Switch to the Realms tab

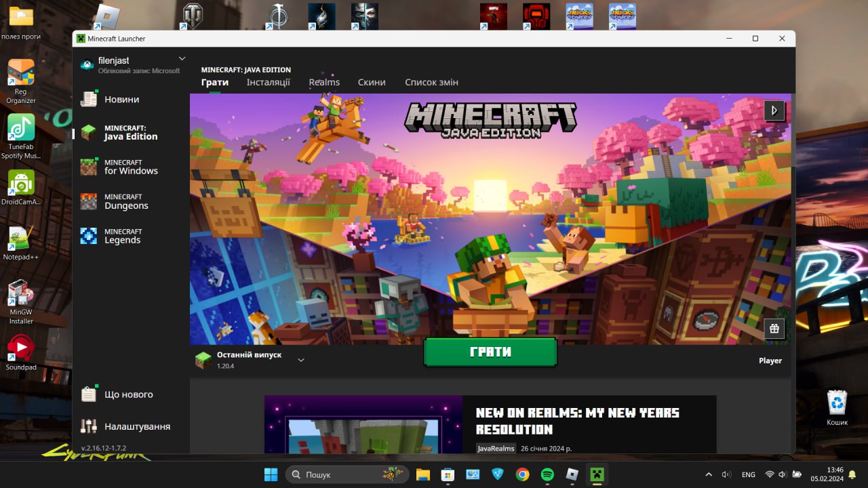324,82
